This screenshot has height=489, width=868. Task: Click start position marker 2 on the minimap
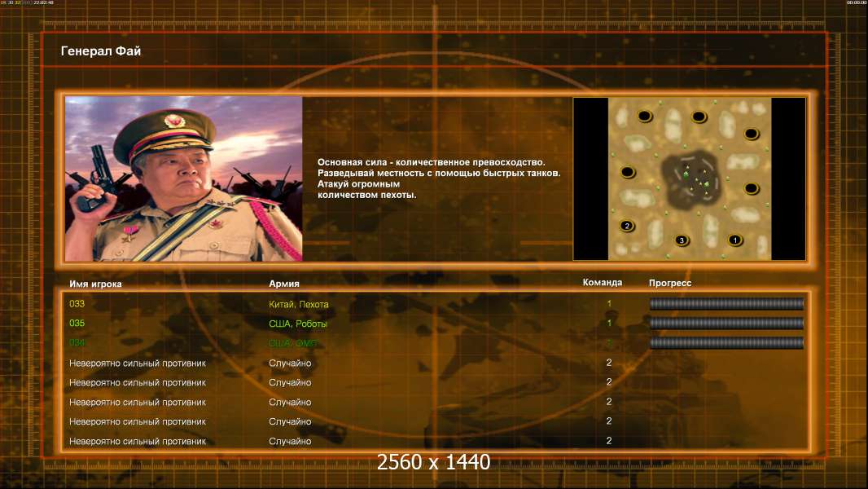627,226
